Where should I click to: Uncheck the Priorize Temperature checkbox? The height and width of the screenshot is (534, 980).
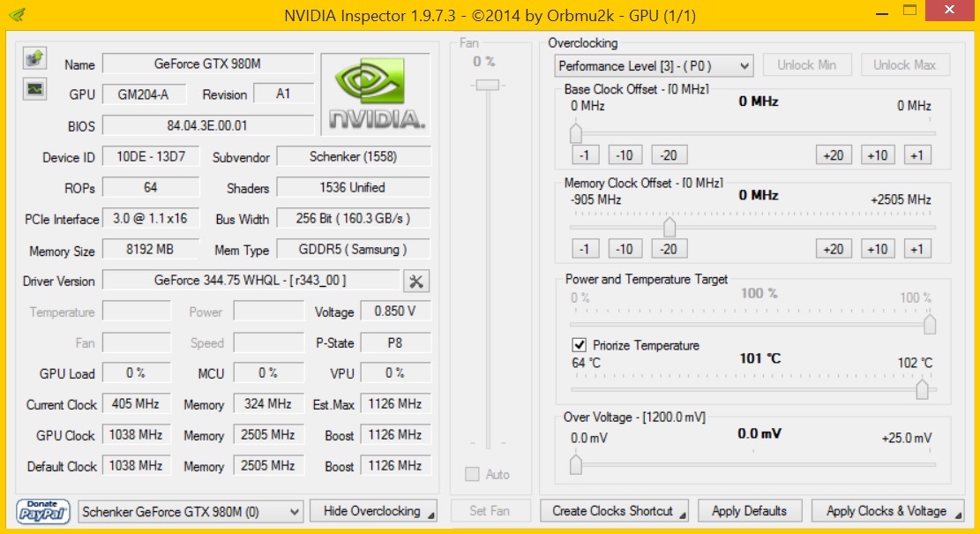tap(578, 345)
